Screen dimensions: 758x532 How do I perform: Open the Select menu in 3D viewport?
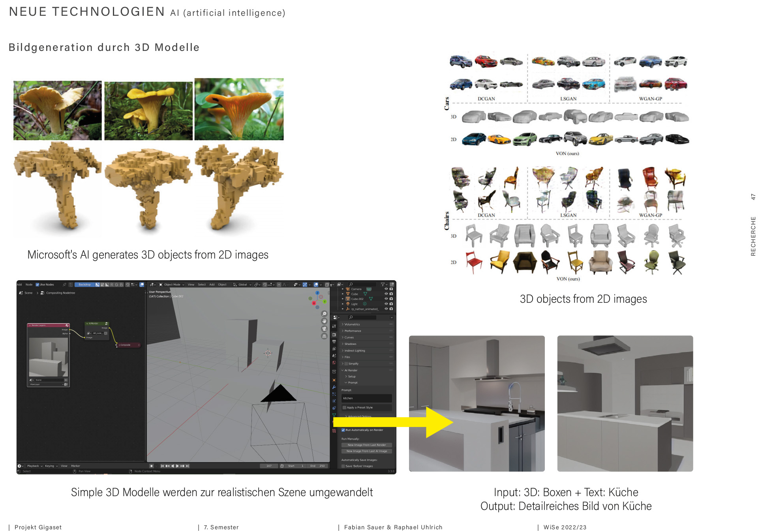[202, 285]
